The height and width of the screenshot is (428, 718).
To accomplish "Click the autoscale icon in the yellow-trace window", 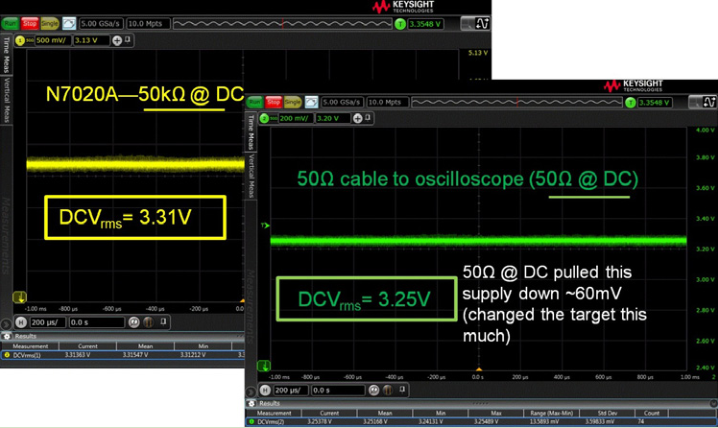I will [69, 23].
